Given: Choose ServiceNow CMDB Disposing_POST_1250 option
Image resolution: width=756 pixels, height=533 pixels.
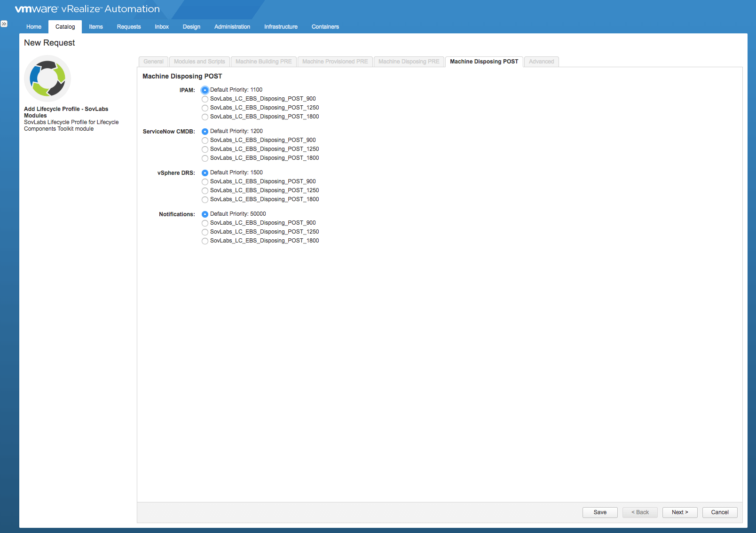Looking at the screenshot, I should pos(205,149).
